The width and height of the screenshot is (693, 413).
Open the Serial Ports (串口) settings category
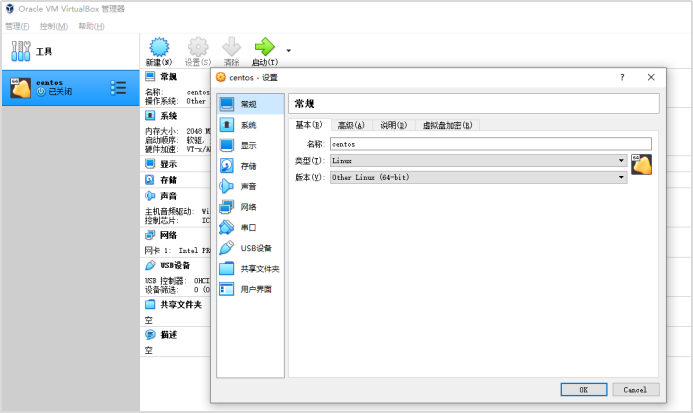tap(251, 227)
